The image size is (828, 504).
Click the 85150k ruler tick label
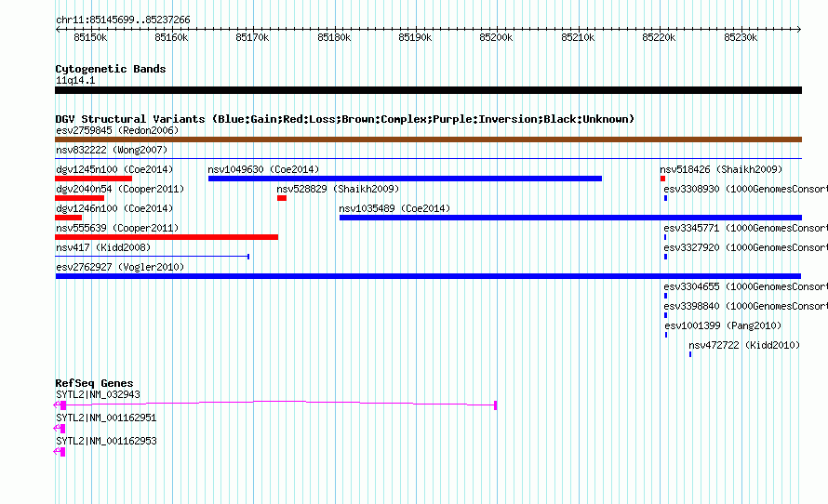pyautogui.click(x=90, y=37)
